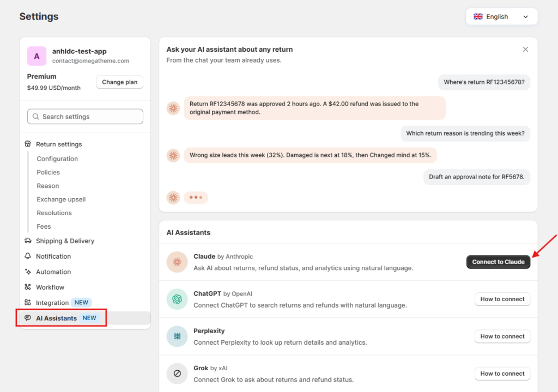Click 'Claude by Anthropic' title text

tap(223, 256)
